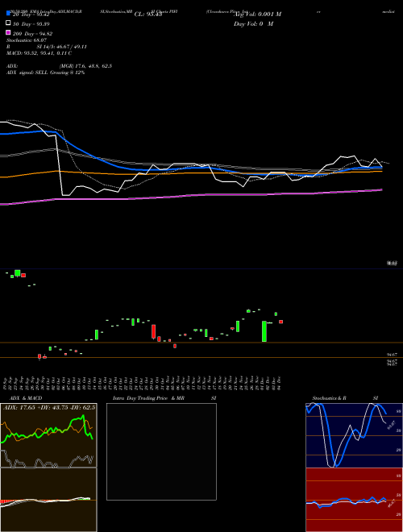This screenshot has width=403, height=532.
Task: Click the date labels along the x-axis
Action: point(143,383)
